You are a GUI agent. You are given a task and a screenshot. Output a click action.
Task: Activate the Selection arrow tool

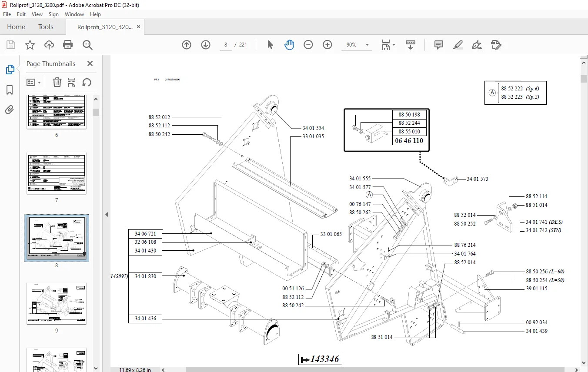[x=270, y=45]
